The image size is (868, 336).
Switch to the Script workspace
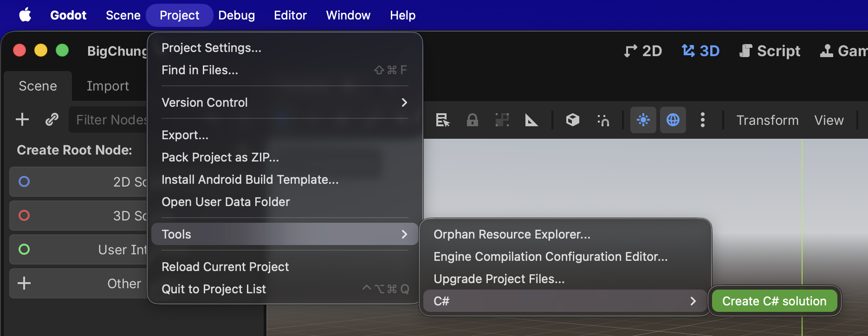click(x=770, y=51)
